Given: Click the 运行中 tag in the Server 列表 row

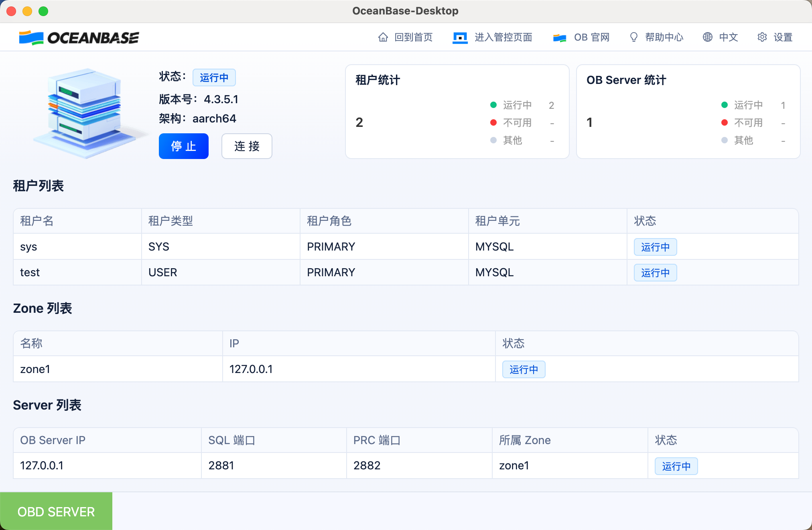Looking at the screenshot, I should pos(676,466).
